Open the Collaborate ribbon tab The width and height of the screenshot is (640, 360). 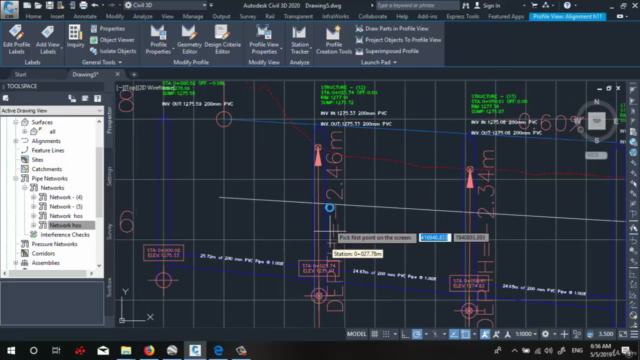373,16
